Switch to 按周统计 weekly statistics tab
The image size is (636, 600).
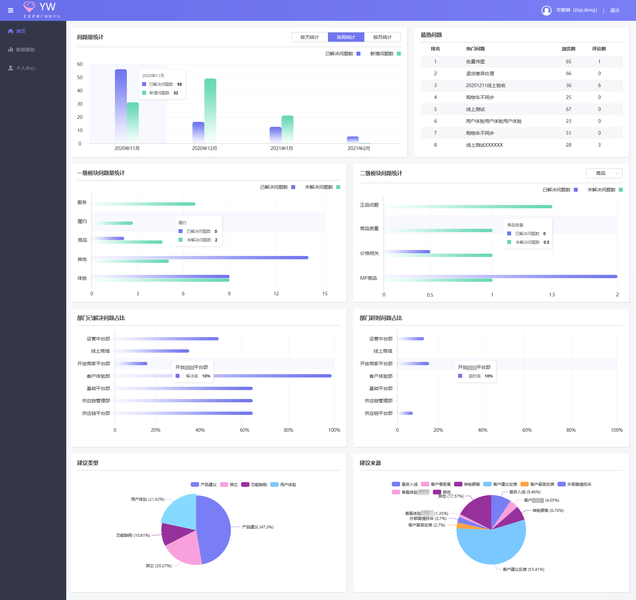tap(346, 37)
